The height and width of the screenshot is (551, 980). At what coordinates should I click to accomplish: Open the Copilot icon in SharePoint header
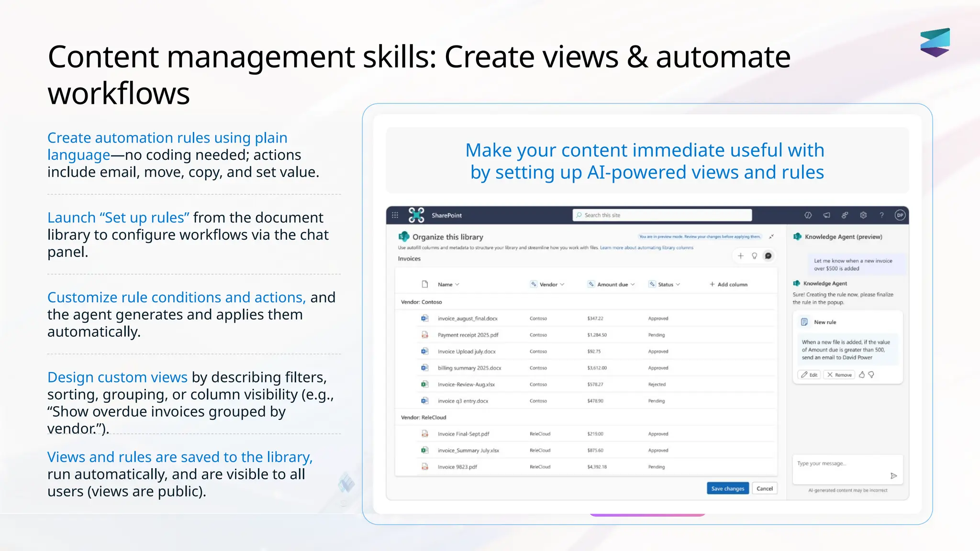pos(808,215)
